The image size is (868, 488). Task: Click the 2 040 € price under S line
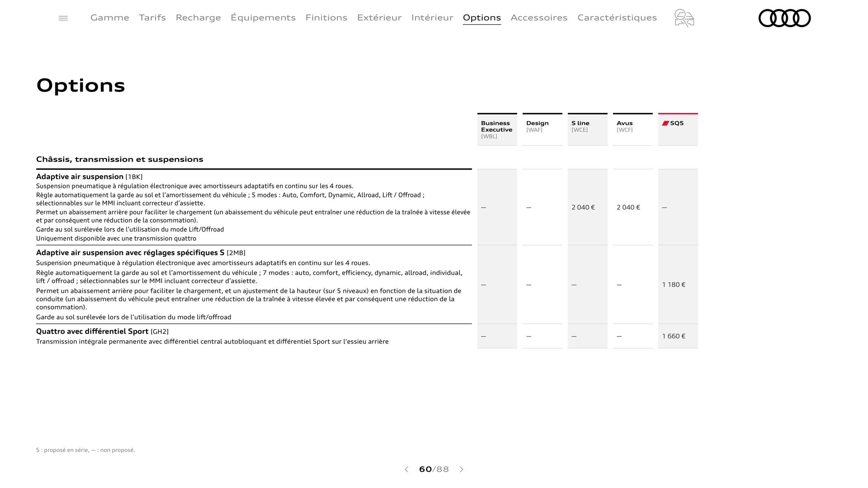(583, 207)
